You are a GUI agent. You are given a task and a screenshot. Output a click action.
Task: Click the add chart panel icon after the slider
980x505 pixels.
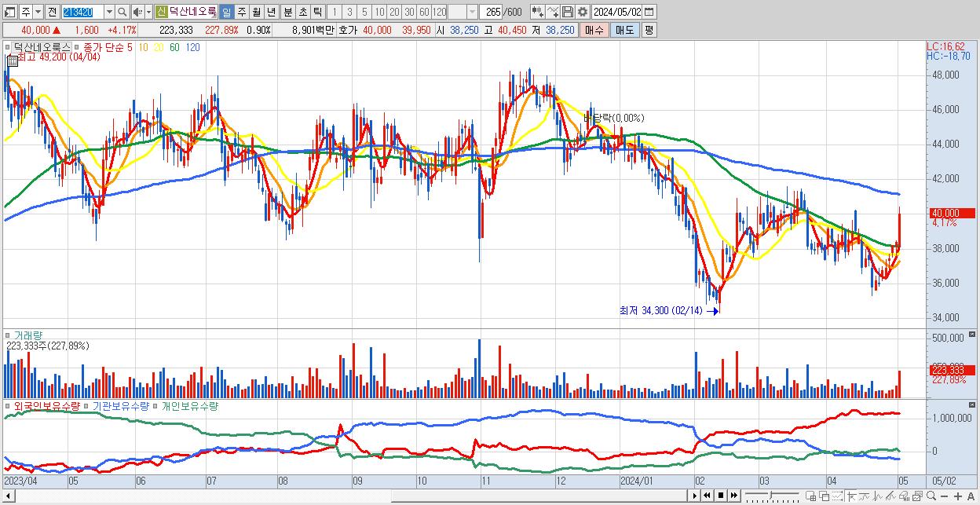coord(811,496)
